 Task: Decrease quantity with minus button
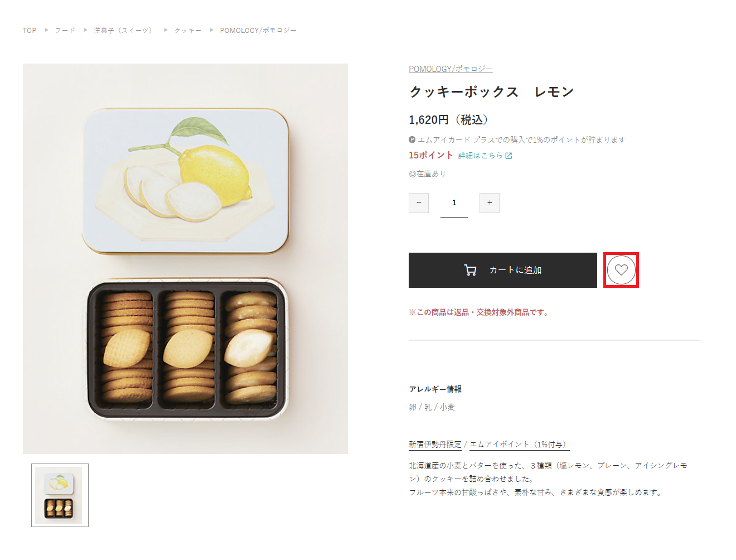click(x=419, y=203)
